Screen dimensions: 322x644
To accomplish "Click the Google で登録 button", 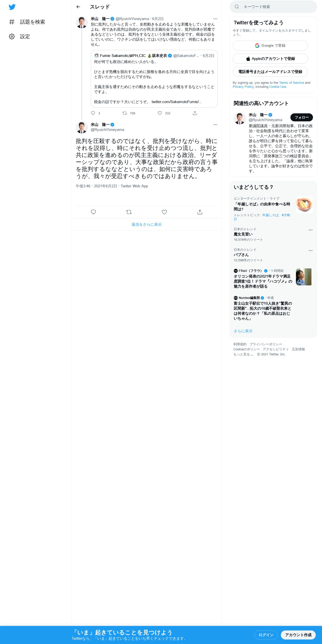I will (x=270, y=46).
